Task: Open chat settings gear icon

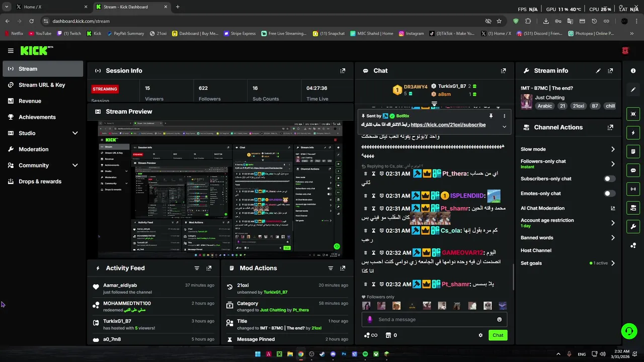Action: click(480, 335)
